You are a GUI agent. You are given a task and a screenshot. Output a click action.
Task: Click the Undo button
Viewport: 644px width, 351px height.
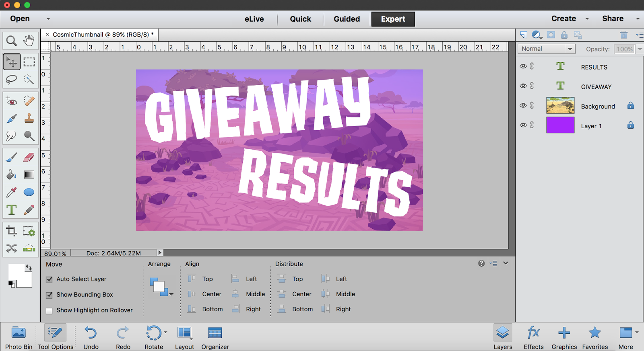point(91,338)
